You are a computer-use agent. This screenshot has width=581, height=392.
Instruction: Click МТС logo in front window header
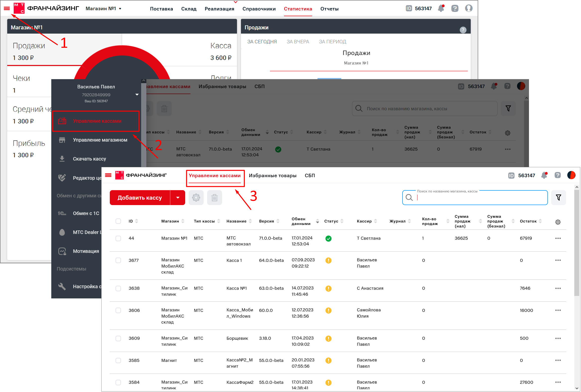click(x=119, y=175)
